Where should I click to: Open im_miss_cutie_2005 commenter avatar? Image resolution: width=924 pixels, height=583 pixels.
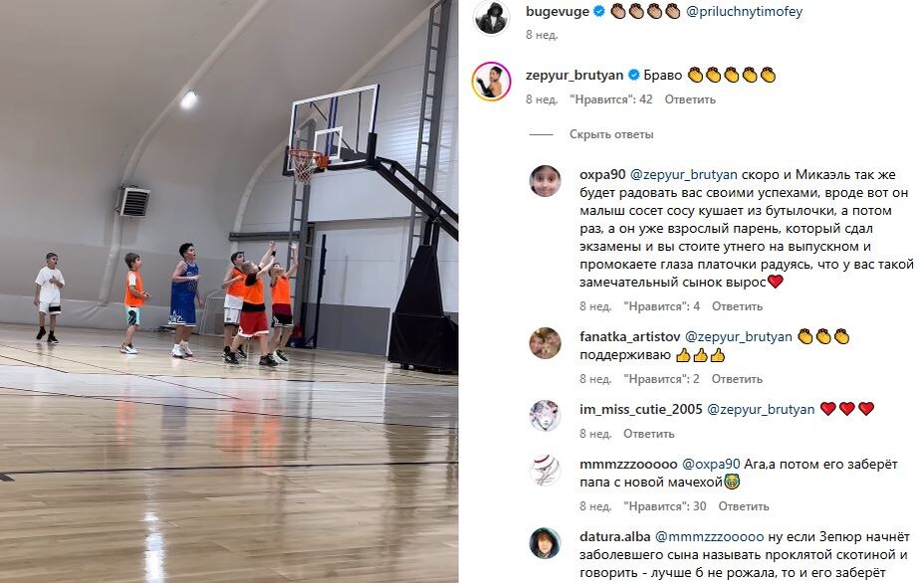[545, 415]
